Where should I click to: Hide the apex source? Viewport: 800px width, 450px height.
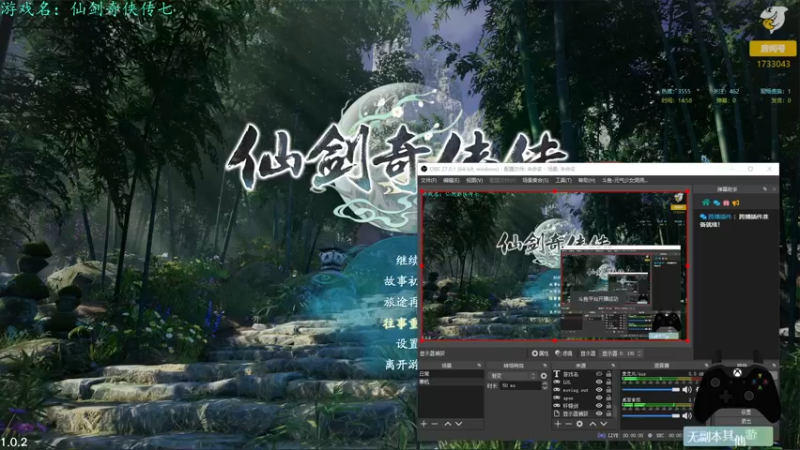click(599, 397)
